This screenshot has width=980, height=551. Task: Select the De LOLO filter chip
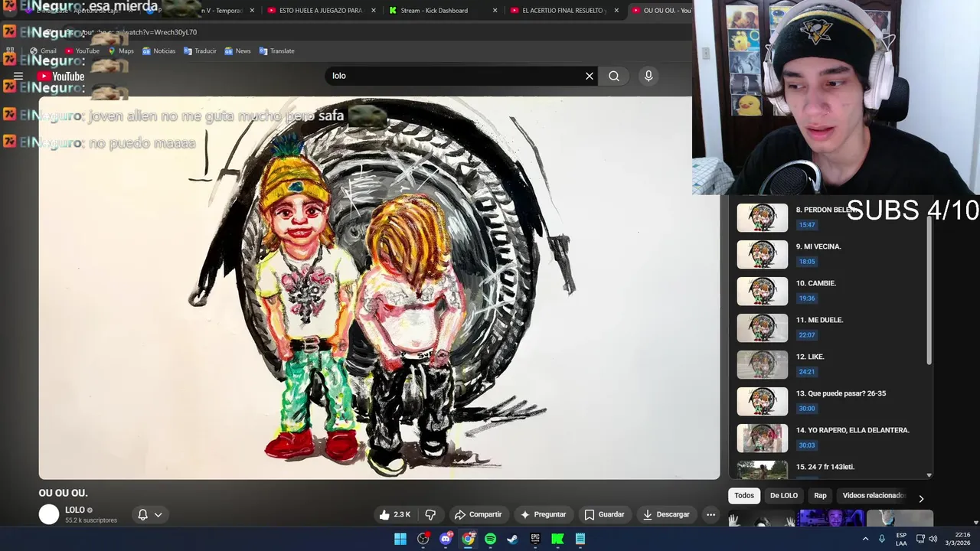pos(784,496)
